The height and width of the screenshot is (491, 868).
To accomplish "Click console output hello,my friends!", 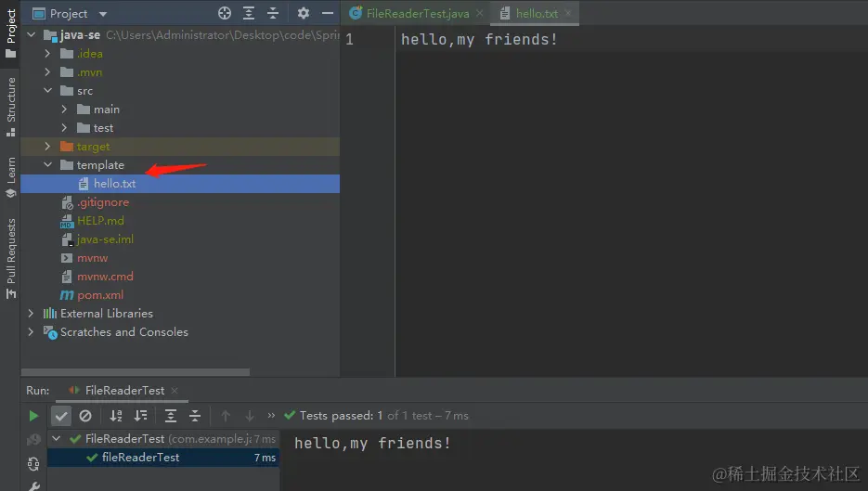I will coord(372,444).
